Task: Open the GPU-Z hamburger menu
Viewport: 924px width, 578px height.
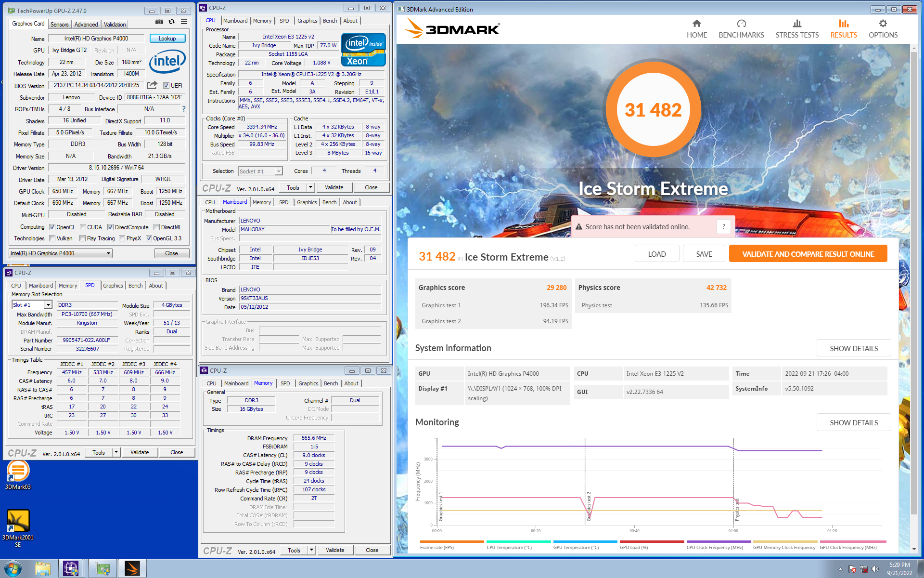Action: click(184, 22)
